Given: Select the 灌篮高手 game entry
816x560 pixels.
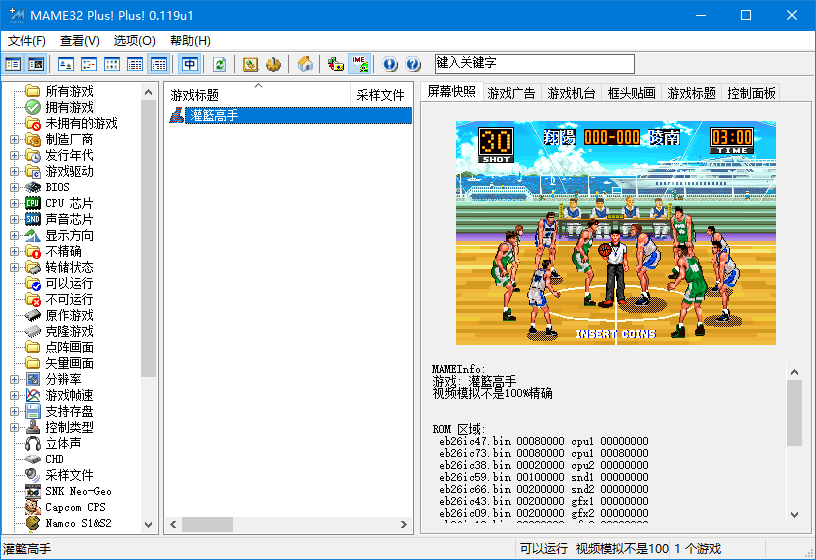Looking at the screenshot, I should tap(212, 116).
